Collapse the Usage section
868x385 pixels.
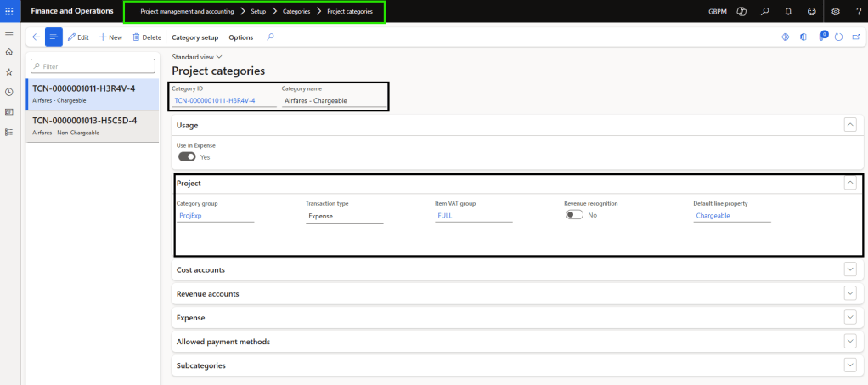tap(849, 125)
